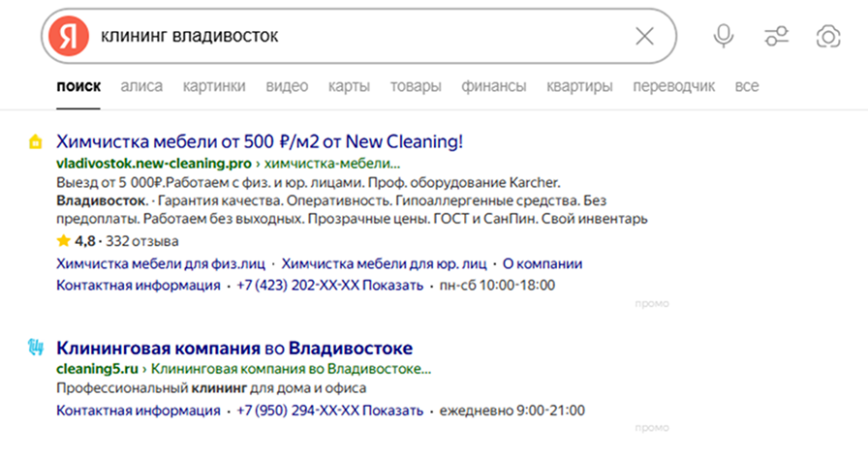Reveal the +7 (950) phone number
The height and width of the screenshot is (458, 868).
pos(397,411)
